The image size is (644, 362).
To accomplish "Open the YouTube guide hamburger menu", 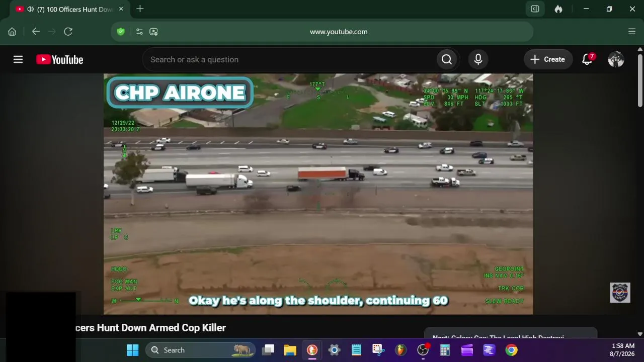I will tap(18, 59).
